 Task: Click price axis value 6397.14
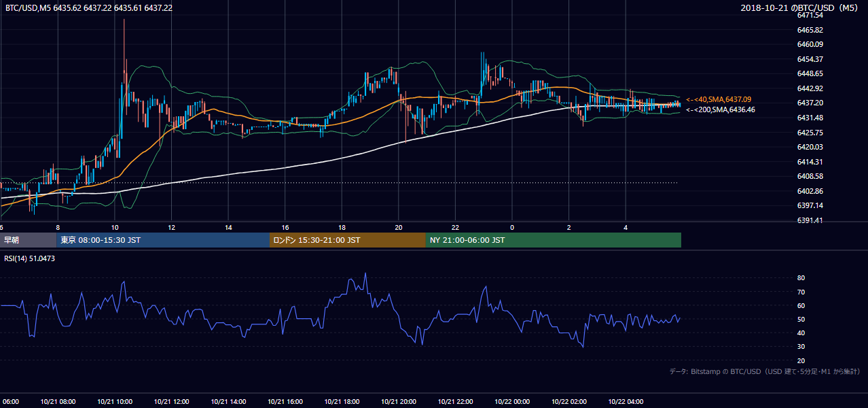810,205
